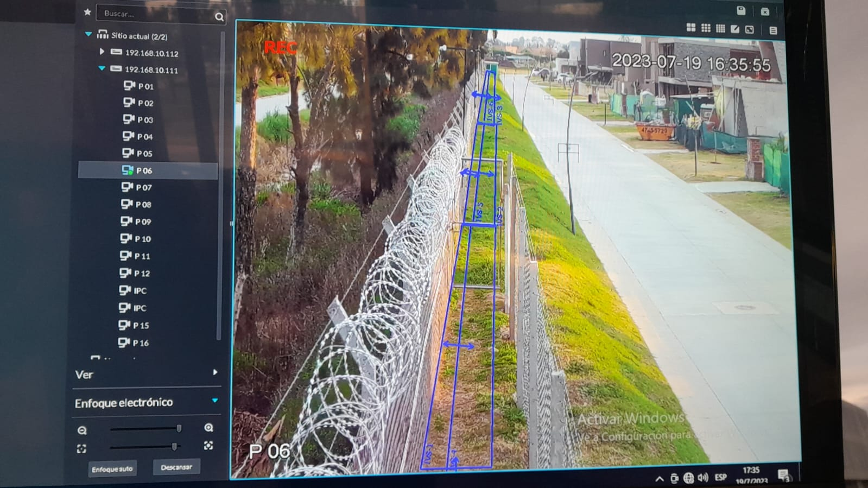Select camera P 12 in the tree
Image resolution: width=868 pixels, height=488 pixels.
point(142,273)
